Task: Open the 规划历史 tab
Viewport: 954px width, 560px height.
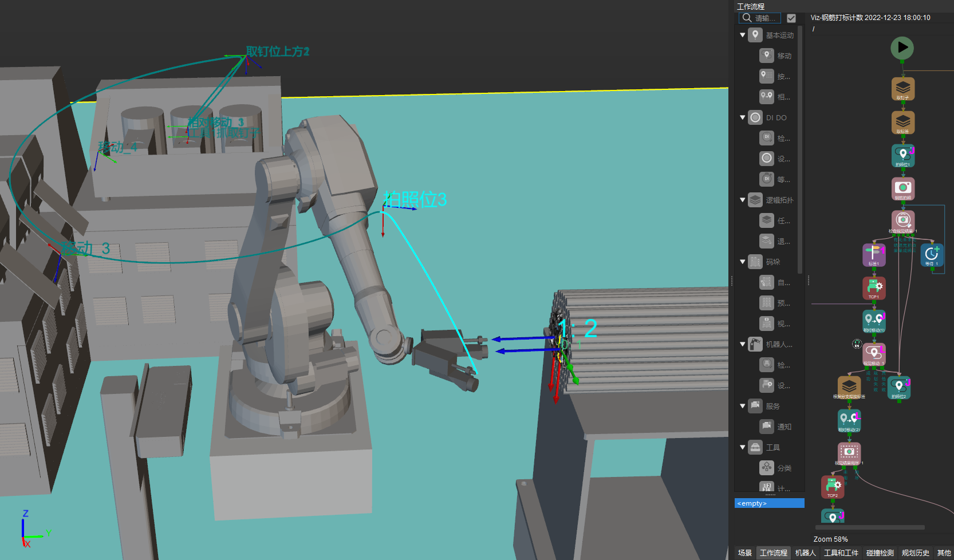Action: [x=915, y=553]
